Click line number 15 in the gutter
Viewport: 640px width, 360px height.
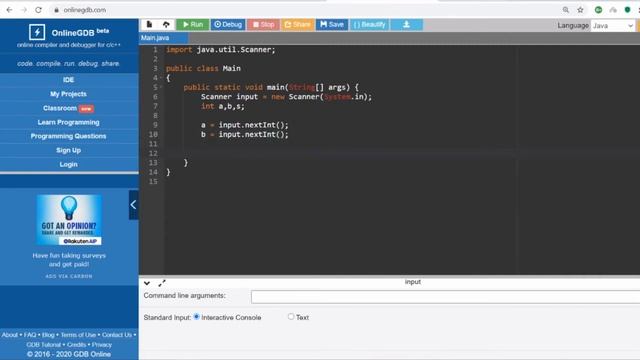[x=153, y=182]
